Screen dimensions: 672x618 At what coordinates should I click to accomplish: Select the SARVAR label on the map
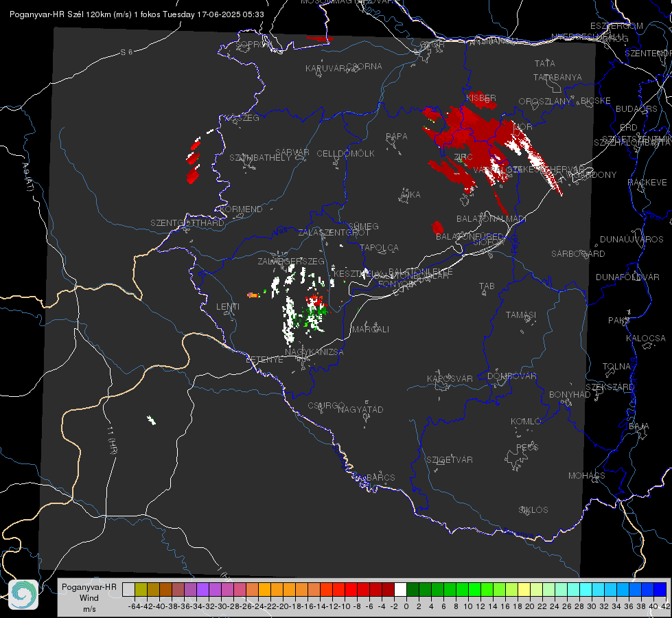tap(292, 152)
